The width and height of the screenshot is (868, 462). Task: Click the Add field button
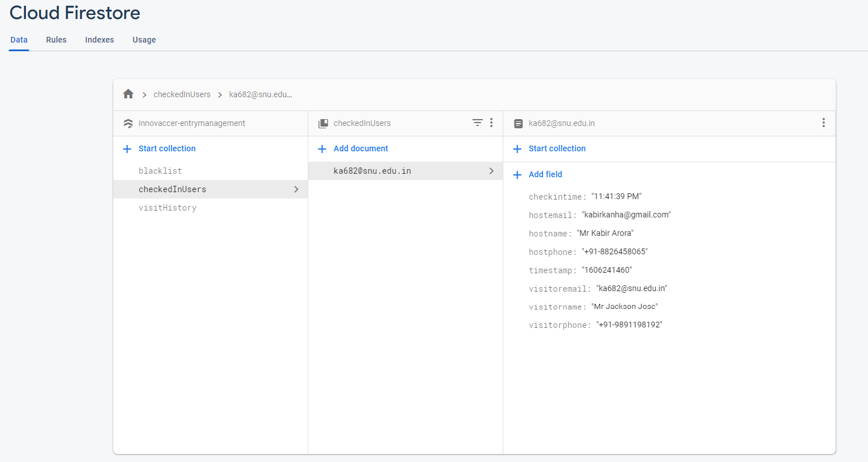(x=545, y=174)
